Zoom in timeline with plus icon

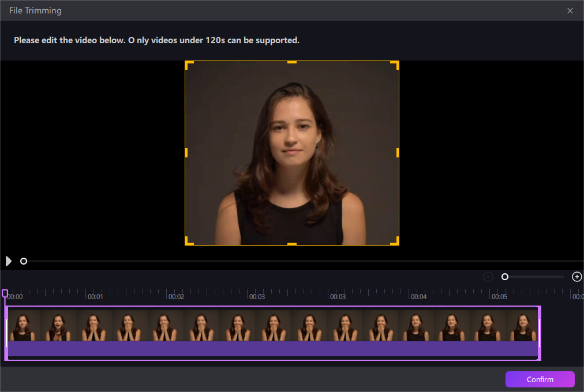576,277
